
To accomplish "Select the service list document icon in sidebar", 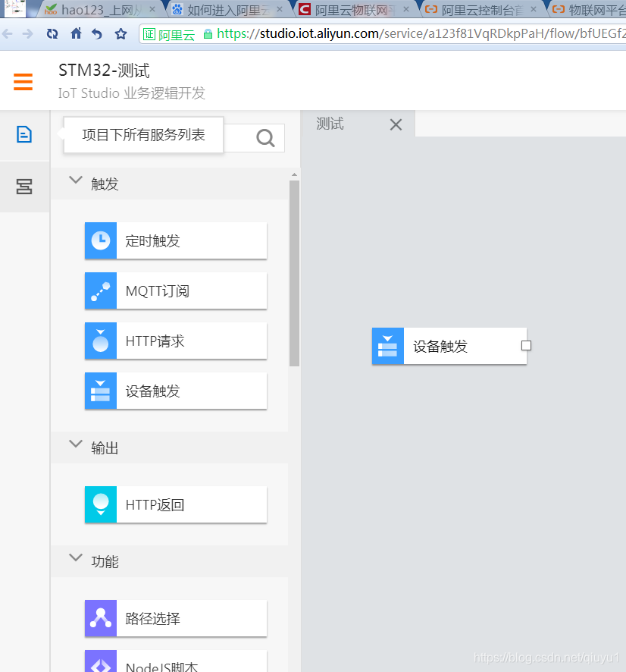I will pyautogui.click(x=24, y=134).
